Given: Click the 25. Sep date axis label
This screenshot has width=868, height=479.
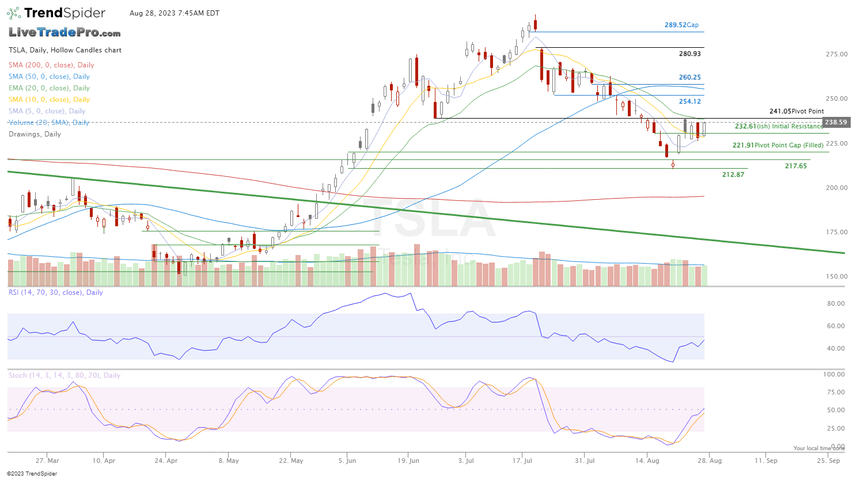Looking at the screenshot, I should (828, 461).
